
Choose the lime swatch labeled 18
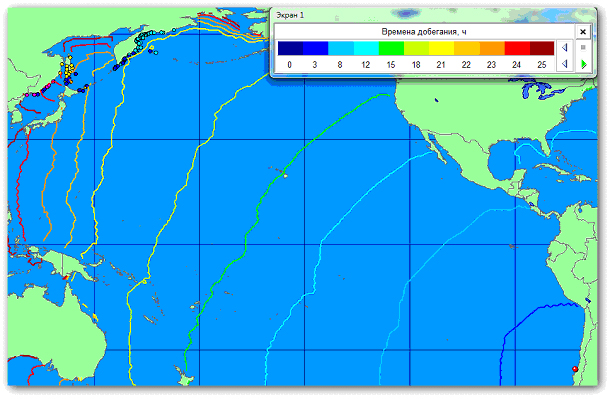[x=416, y=48]
